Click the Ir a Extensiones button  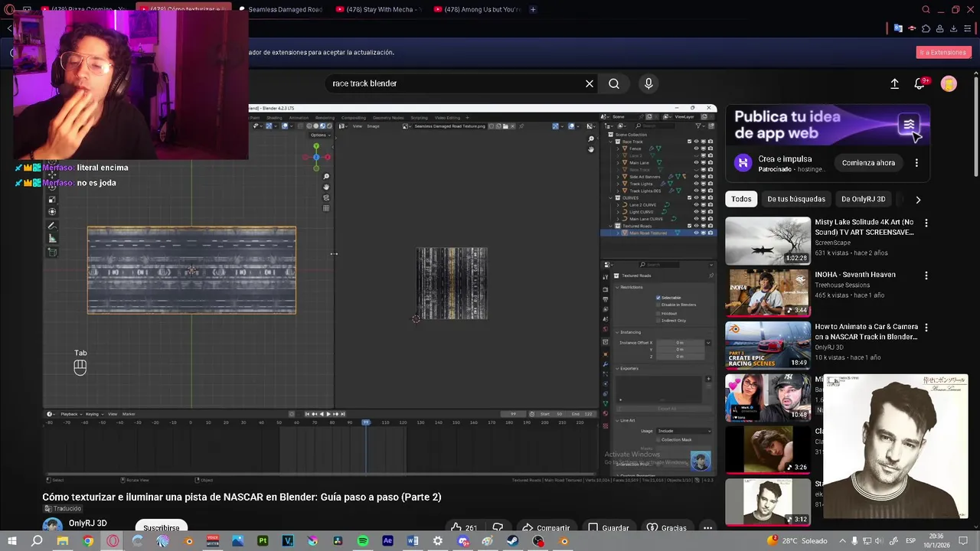[x=943, y=52]
